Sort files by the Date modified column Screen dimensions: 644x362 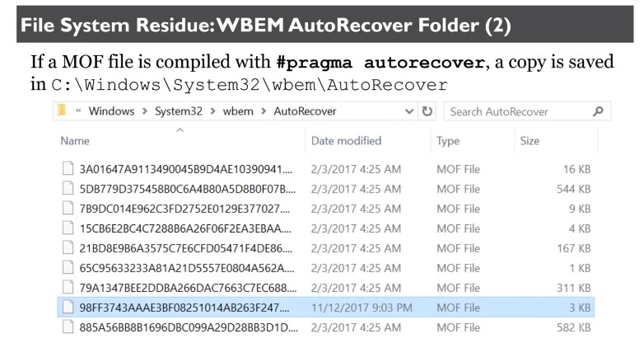click(x=346, y=141)
